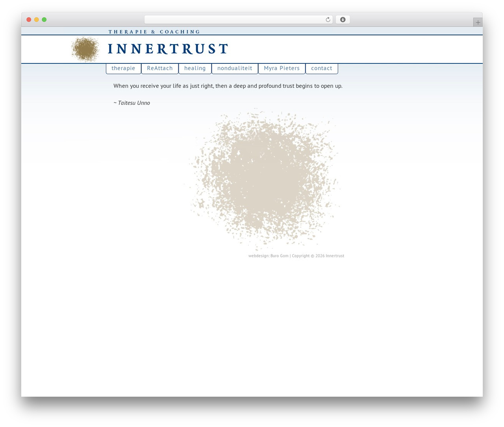Click the Therapie & Coaching tagline
This screenshot has height=427, width=504.
pos(154,32)
